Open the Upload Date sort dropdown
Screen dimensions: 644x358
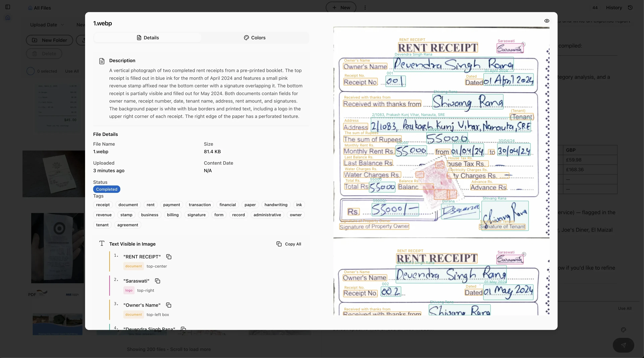47,25
